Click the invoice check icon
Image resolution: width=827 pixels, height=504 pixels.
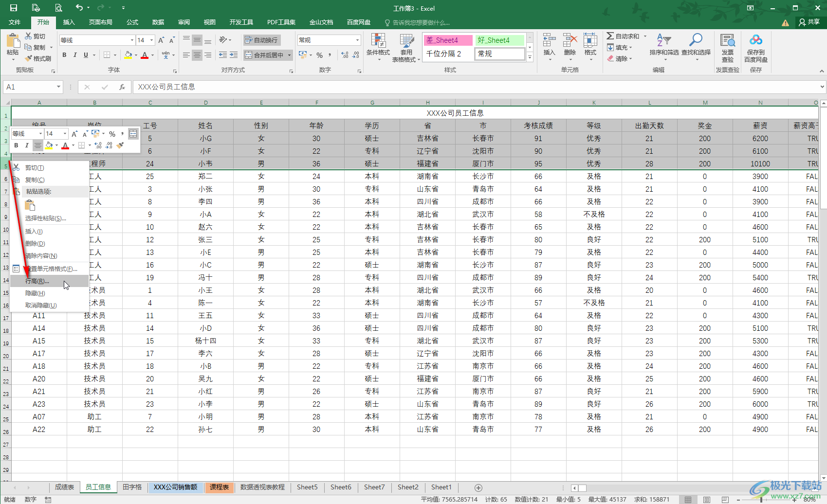(728, 40)
